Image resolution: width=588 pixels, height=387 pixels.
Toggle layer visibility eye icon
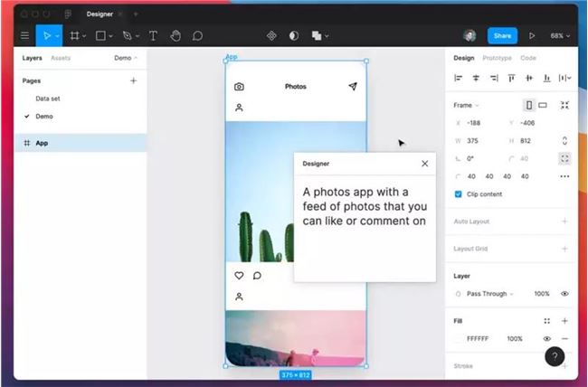(x=564, y=294)
